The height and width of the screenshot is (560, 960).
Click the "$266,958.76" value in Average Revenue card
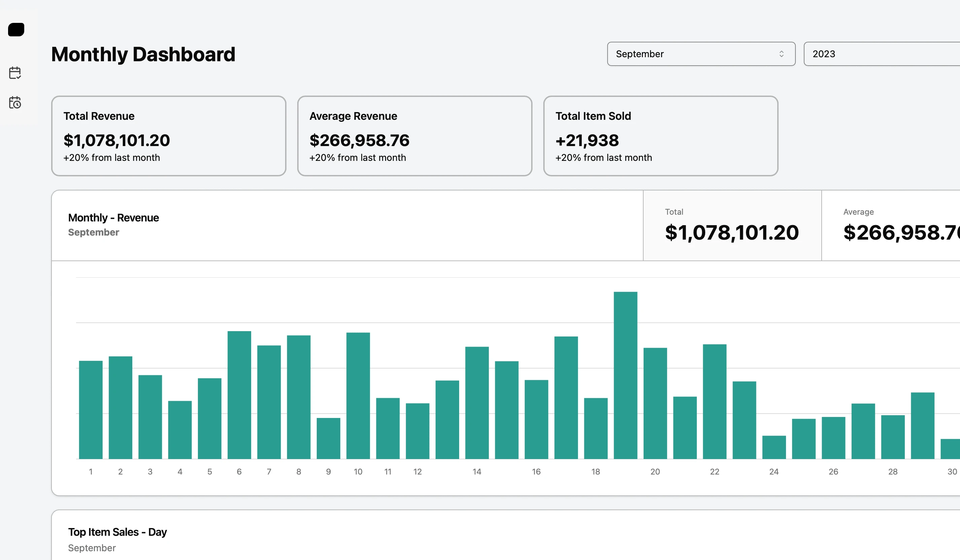(359, 140)
